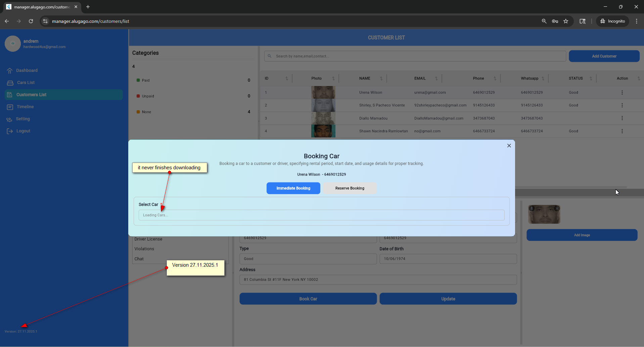Go to Cars List in sidebar
Image resolution: width=644 pixels, height=347 pixels.
tap(26, 83)
